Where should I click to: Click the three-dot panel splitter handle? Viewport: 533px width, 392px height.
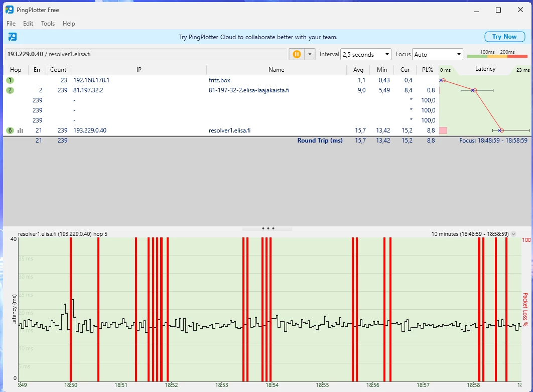click(x=268, y=228)
